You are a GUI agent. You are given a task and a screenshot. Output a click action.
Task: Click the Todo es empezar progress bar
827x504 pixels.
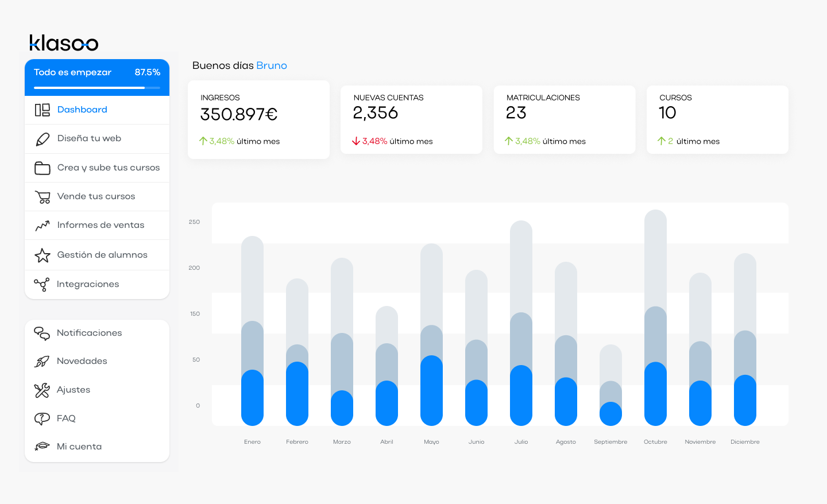tap(96, 88)
